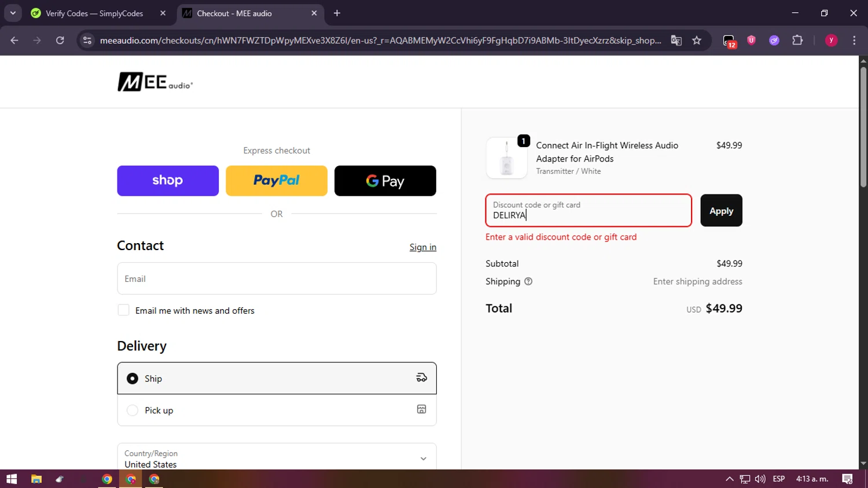Screen dimensions: 868x488
Task: Click the first Chrome taskbar icon
Action: [x=107, y=479]
